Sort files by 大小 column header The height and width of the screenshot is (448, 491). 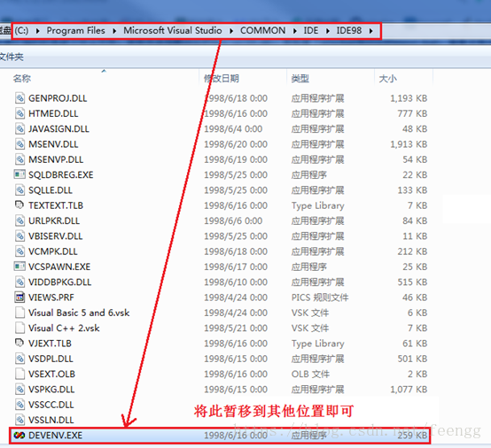click(x=387, y=79)
